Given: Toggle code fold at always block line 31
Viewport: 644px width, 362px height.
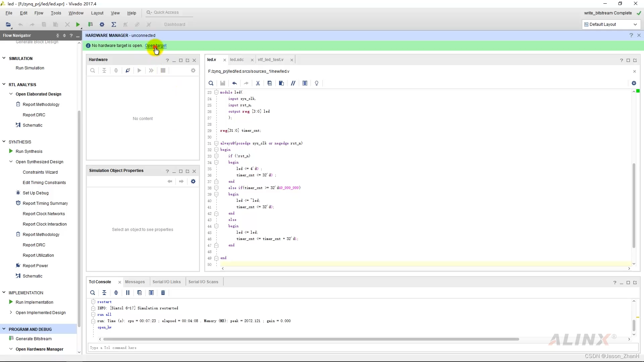Looking at the screenshot, I should [x=216, y=143].
